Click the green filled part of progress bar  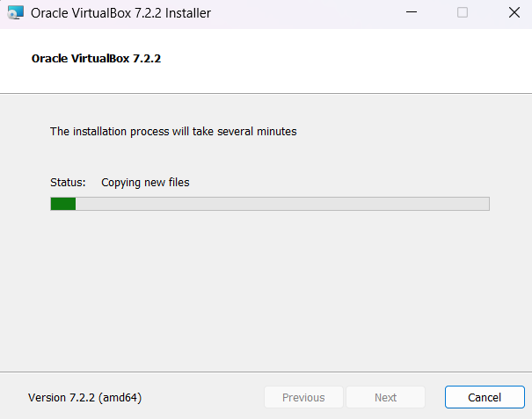coord(62,204)
